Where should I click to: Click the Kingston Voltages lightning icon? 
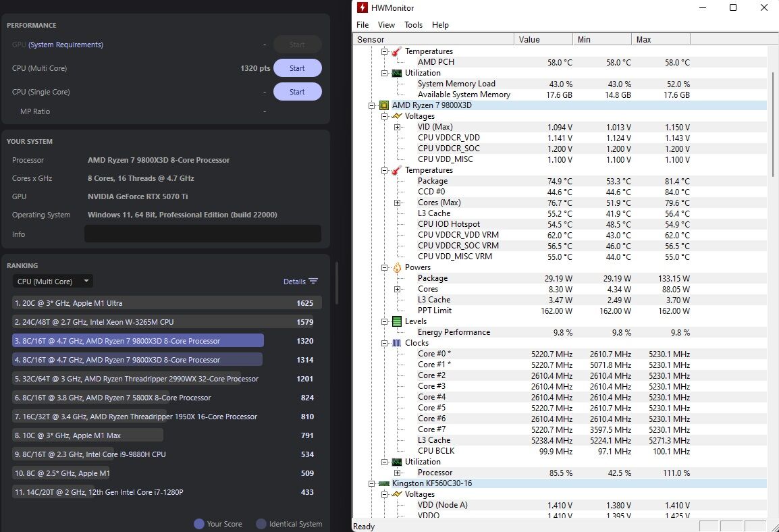coord(397,494)
